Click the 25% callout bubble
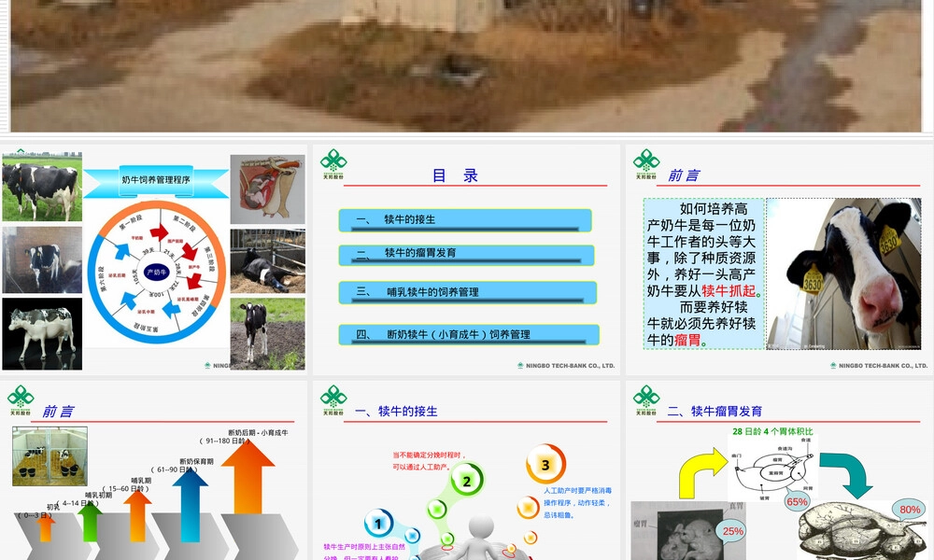Viewport: 934px width, 560px height. click(x=732, y=531)
